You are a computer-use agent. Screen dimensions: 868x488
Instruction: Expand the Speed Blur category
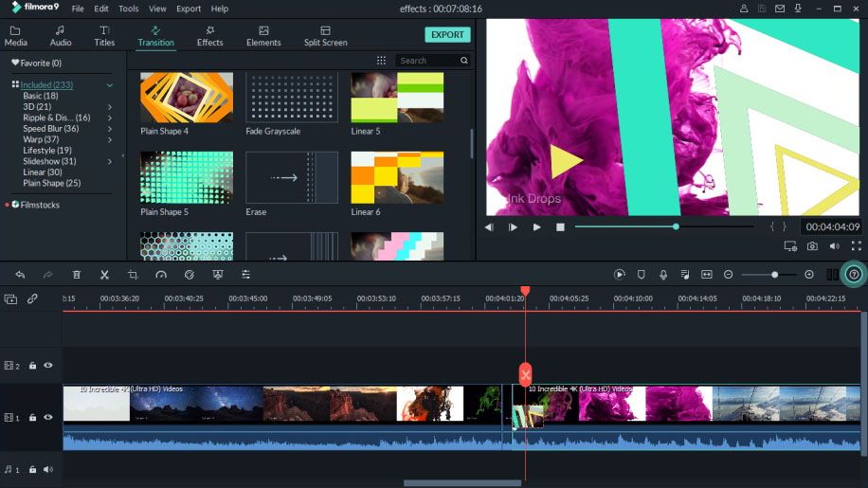110,129
